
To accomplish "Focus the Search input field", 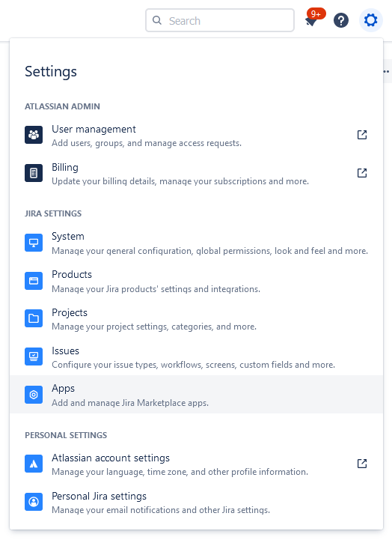I will pyautogui.click(x=220, y=20).
